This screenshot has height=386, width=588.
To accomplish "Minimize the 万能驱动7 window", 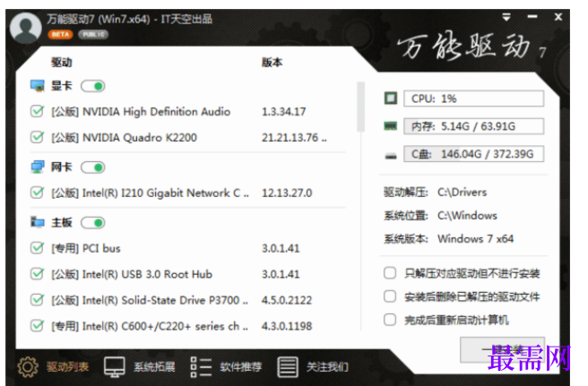I will (x=532, y=17).
